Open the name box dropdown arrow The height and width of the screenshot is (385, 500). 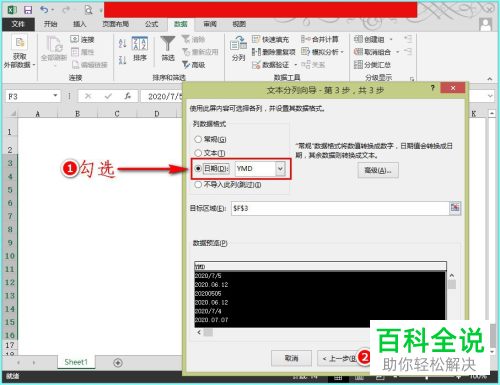(55, 96)
